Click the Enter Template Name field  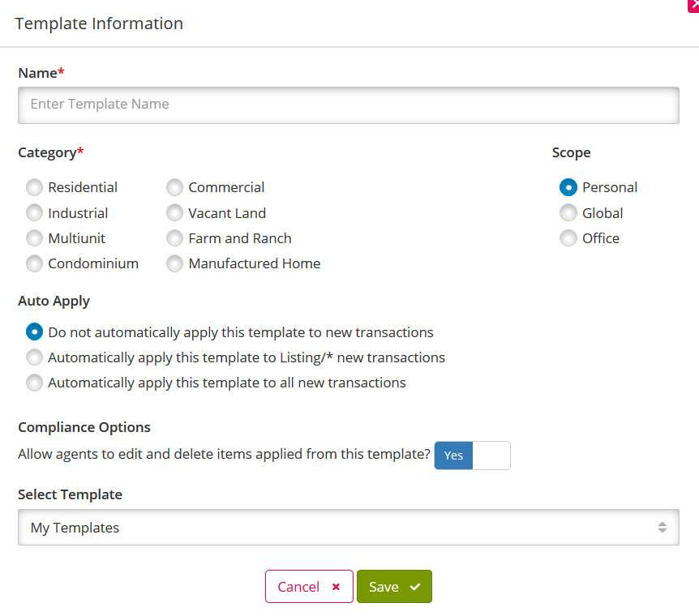click(x=348, y=105)
